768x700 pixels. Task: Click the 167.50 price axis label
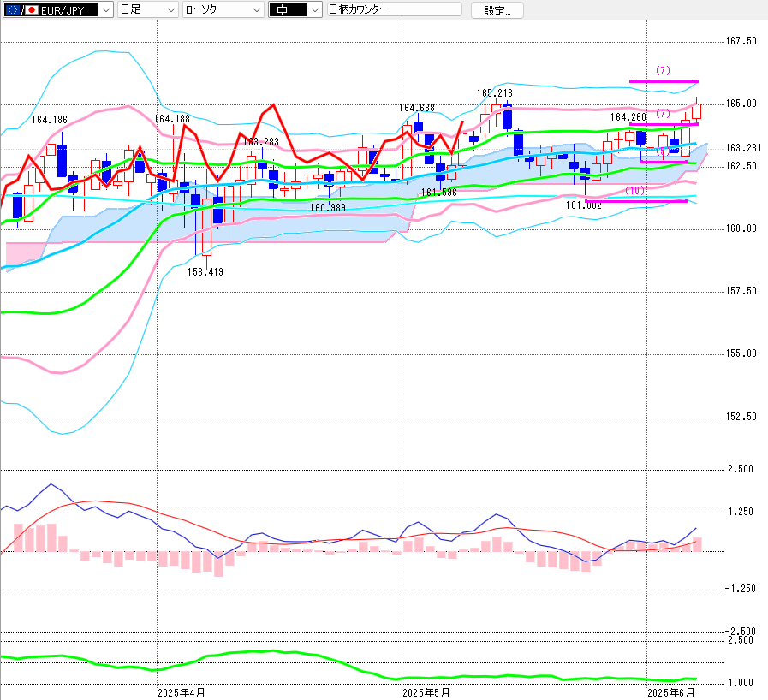pos(741,41)
